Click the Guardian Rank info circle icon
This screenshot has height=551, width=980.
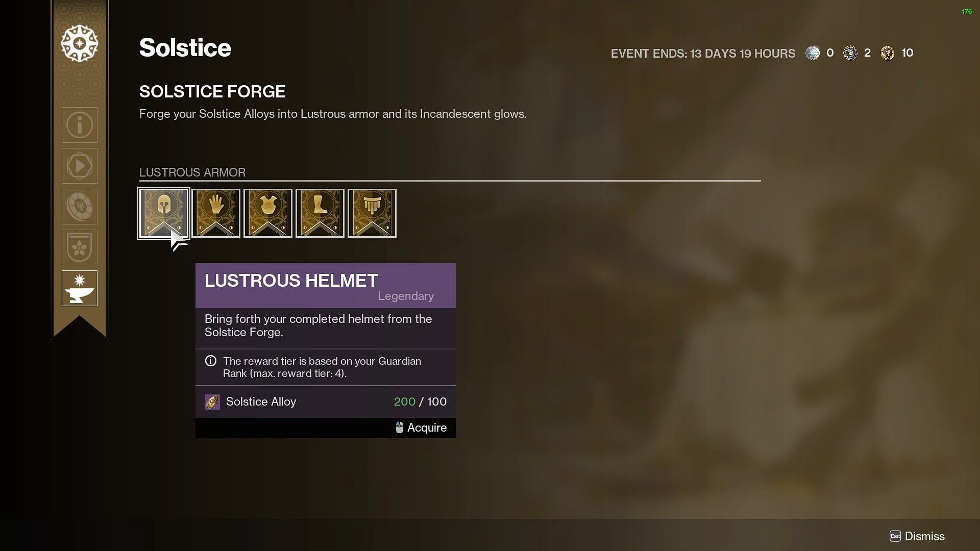pos(210,361)
